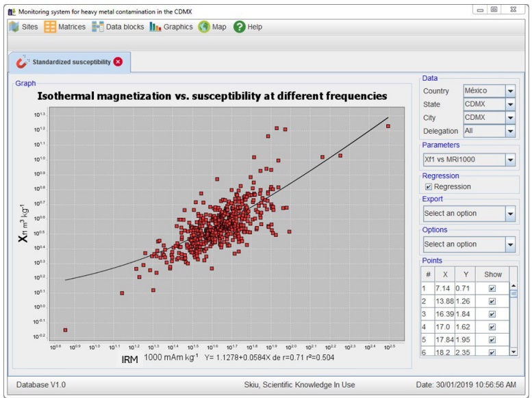Select the Standardized susceptibility tab
532x398 pixels.
71,62
